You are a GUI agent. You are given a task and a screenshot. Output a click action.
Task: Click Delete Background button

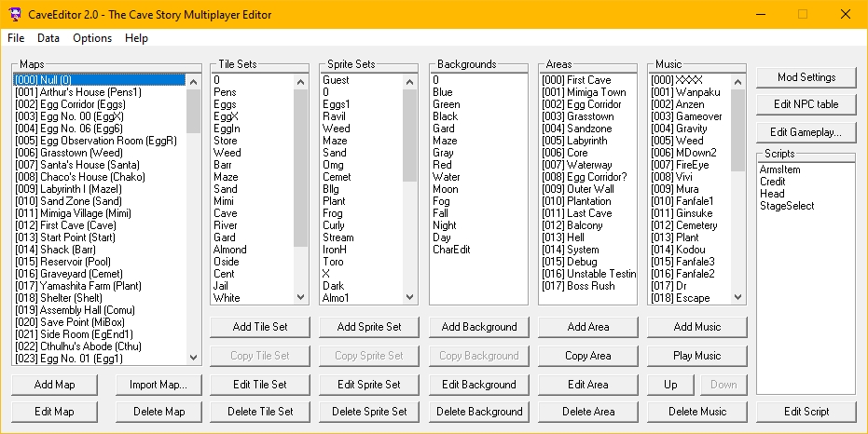coord(479,412)
